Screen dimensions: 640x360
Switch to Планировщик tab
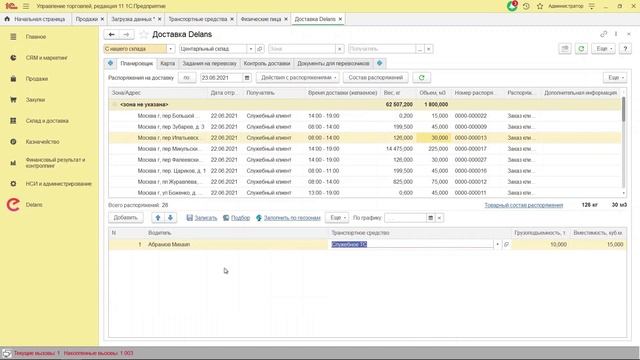[x=136, y=64]
